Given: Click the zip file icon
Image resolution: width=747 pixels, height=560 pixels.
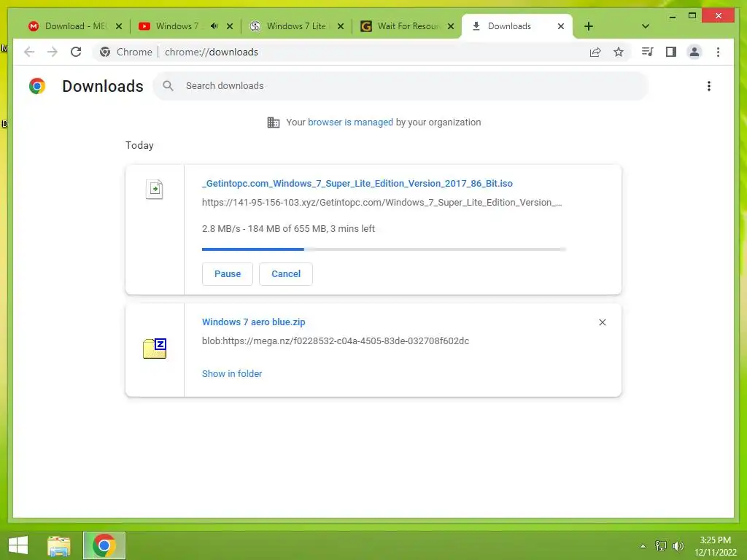Looking at the screenshot, I should [x=155, y=349].
